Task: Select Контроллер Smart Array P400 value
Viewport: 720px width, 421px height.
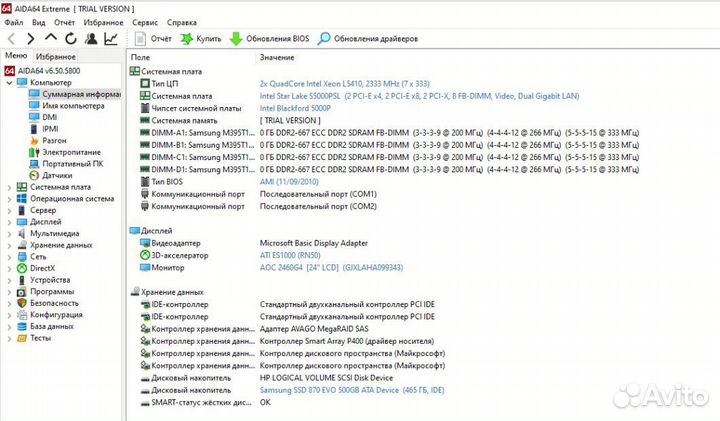Action: coord(347,341)
